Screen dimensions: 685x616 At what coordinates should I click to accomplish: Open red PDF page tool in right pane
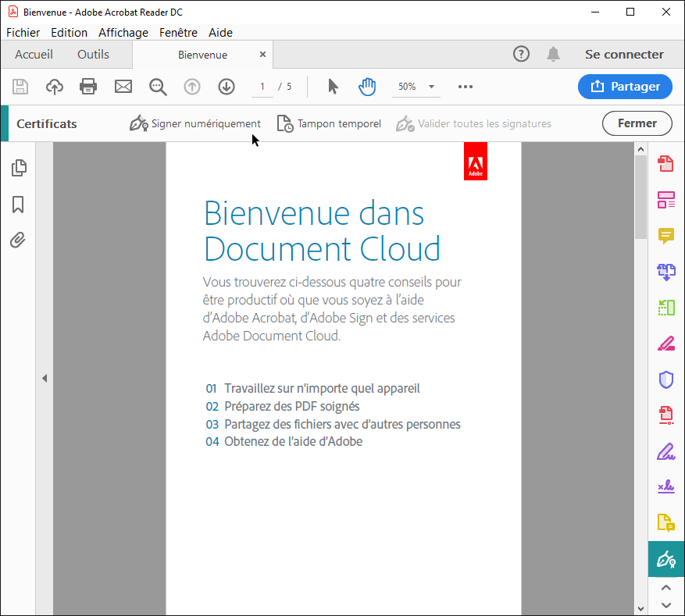click(665, 415)
